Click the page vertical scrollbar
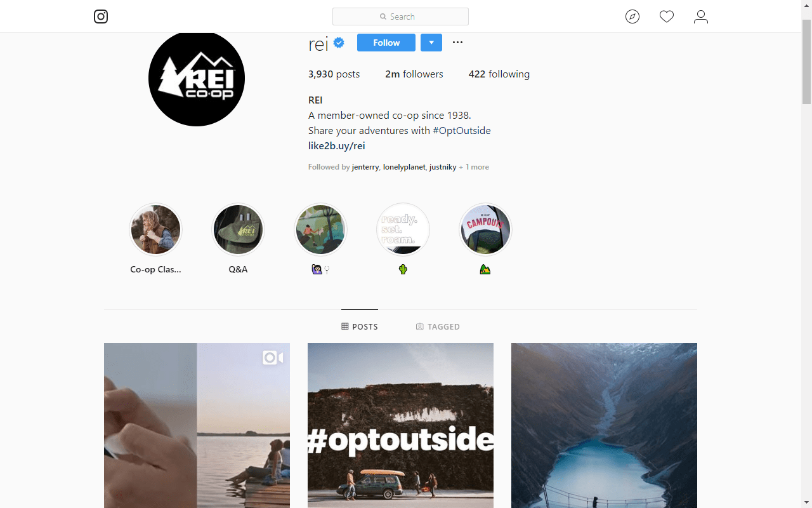The height and width of the screenshot is (508, 812). [x=807, y=62]
